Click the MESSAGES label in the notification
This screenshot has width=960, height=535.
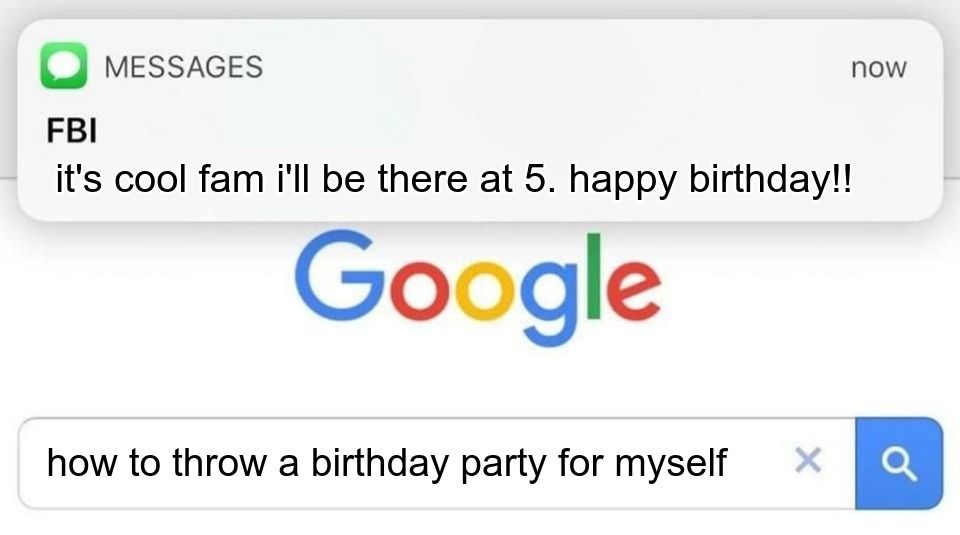point(183,67)
